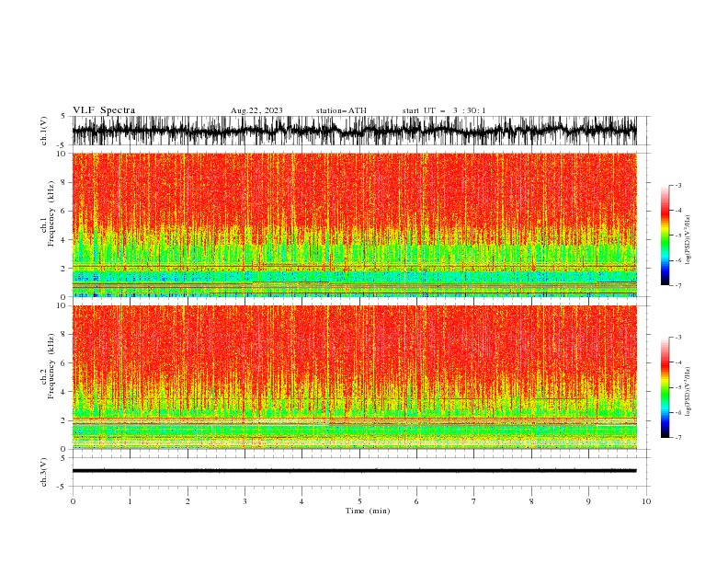Click the ch.1 voltage waveform trace

point(354,131)
